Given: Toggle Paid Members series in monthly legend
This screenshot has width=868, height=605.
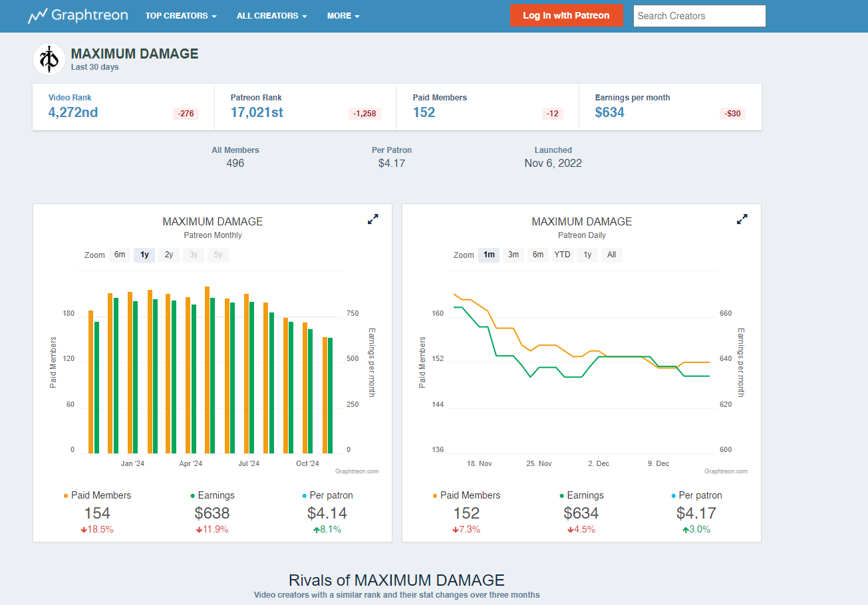Looking at the screenshot, I should tap(97, 495).
